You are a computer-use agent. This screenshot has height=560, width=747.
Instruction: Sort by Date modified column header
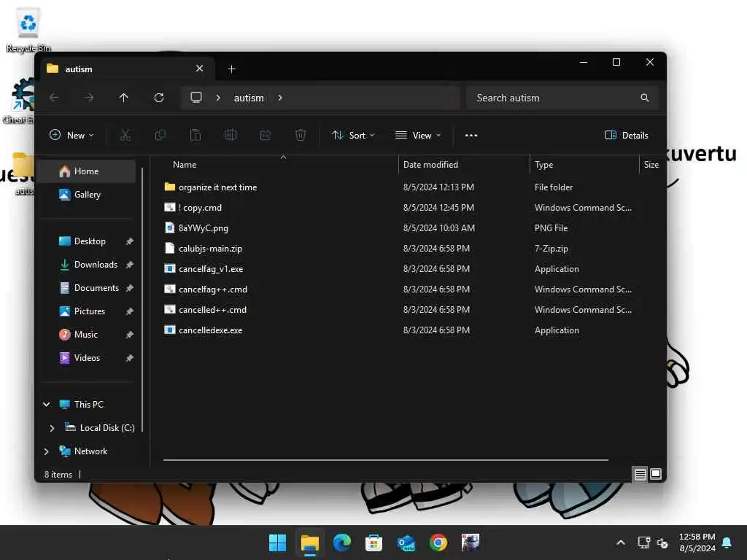tap(463, 165)
